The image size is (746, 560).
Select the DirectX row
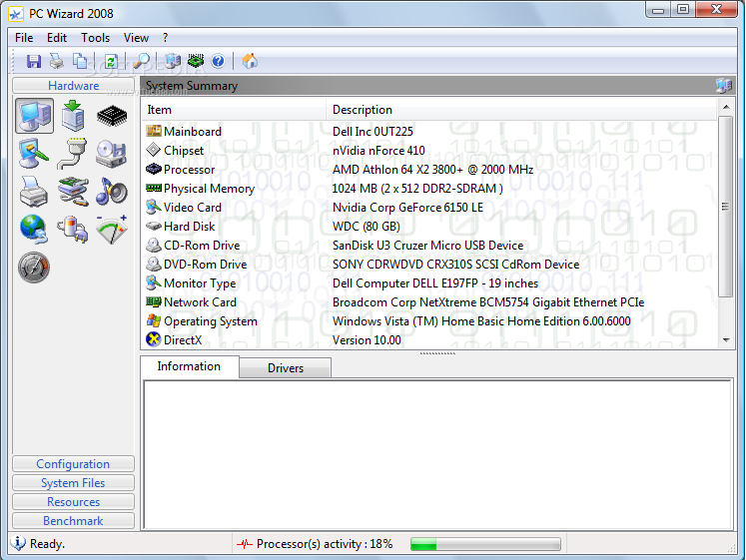coord(428,340)
